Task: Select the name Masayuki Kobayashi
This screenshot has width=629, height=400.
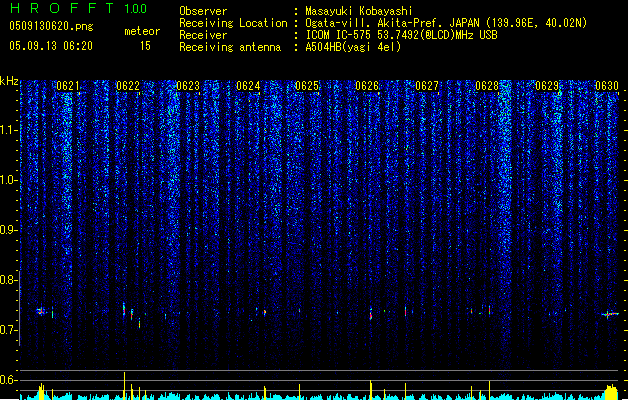Action: [359, 11]
